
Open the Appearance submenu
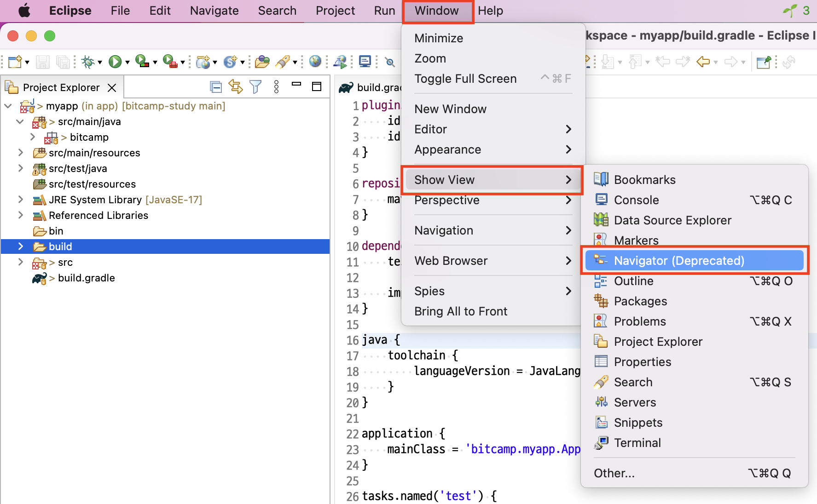[493, 149]
